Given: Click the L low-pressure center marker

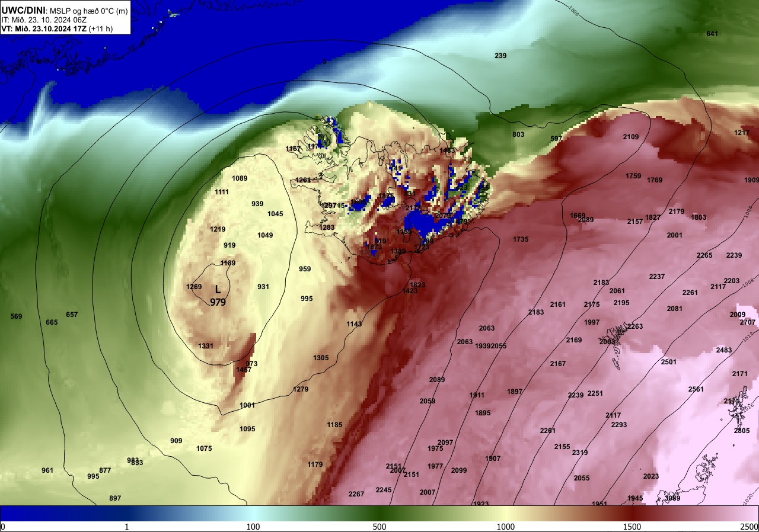Looking at the screenshot, I should pos(218,290).
